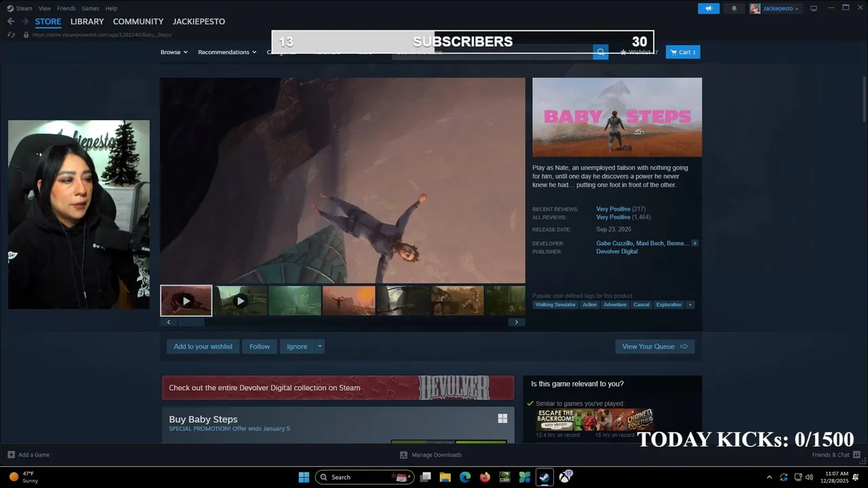The image size is (868, 488).
Task: Open Manage Downloads in bottom bar
Action: (x=431, y=455)
